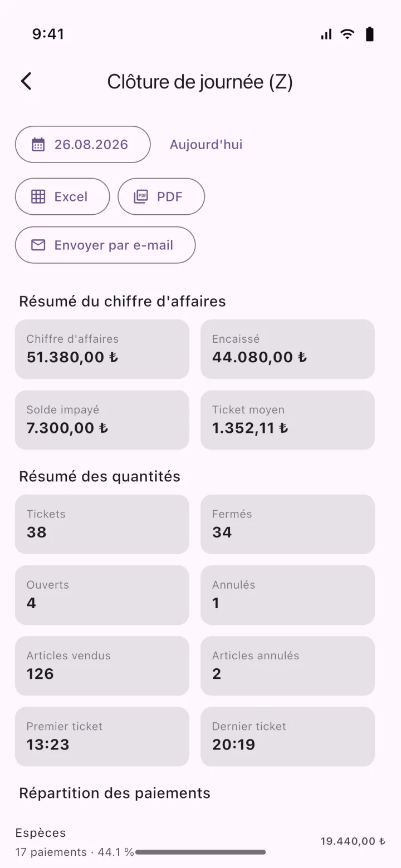Export report to Excel
Screen dimensions: 401x868
click(62, 196)
